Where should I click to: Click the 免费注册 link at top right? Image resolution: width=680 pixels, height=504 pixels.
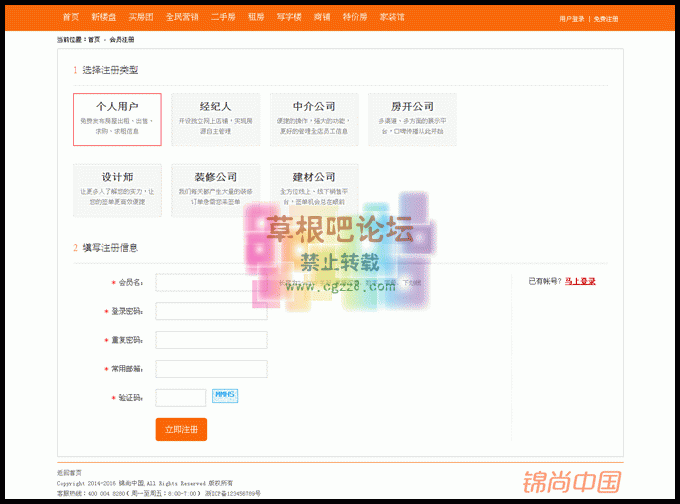[x=606, y=19]
